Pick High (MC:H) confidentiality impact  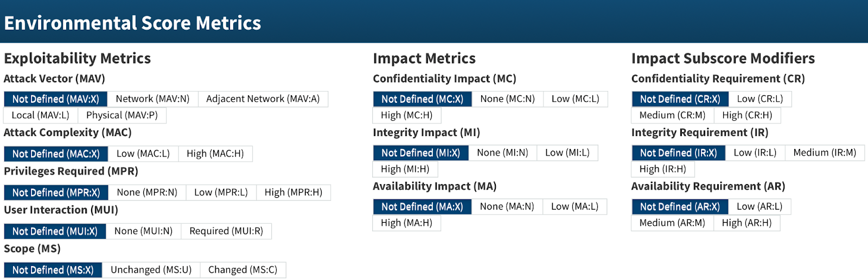pyautogui.click(x=406, y=115)
